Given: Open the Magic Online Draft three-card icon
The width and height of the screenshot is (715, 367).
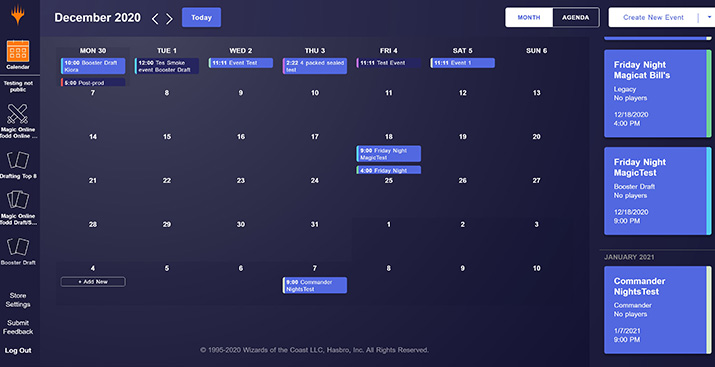Looking at the screenshot, I should [18, 200].
